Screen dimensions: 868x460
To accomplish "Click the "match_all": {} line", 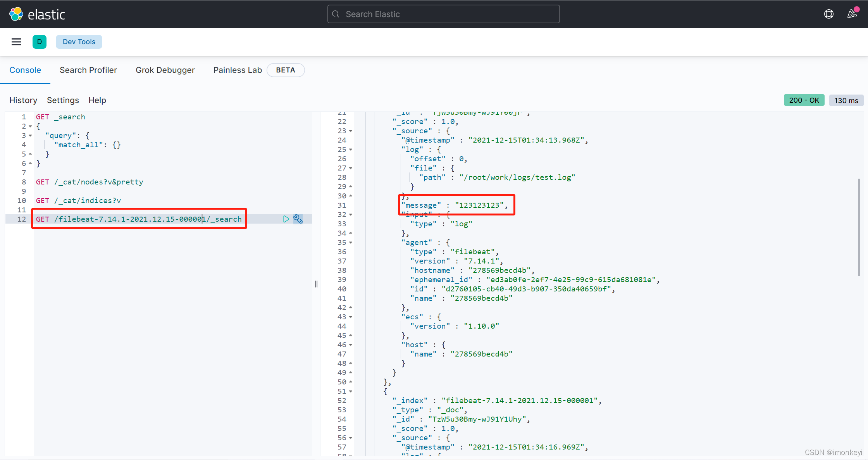I will click(88, 145).
